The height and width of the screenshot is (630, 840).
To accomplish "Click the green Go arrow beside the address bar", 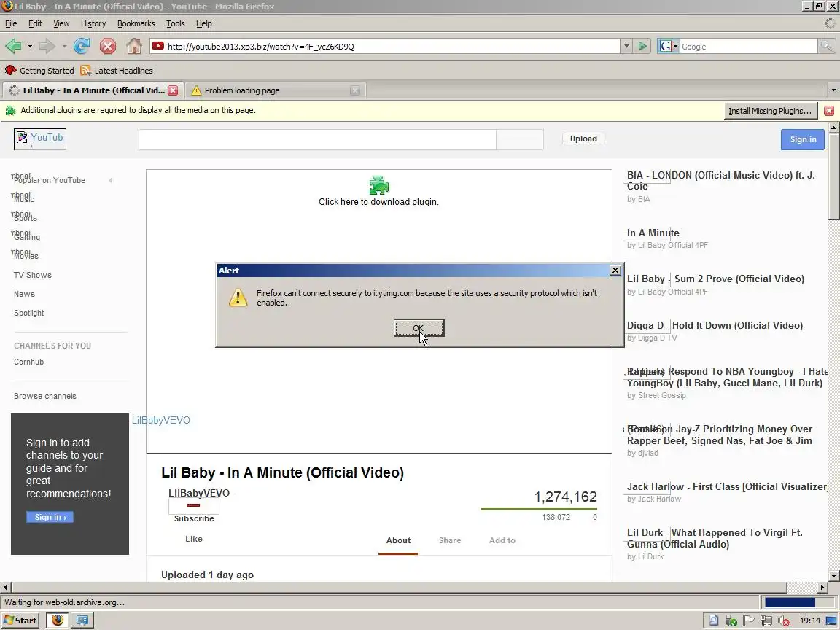I will tap(642, 47).
